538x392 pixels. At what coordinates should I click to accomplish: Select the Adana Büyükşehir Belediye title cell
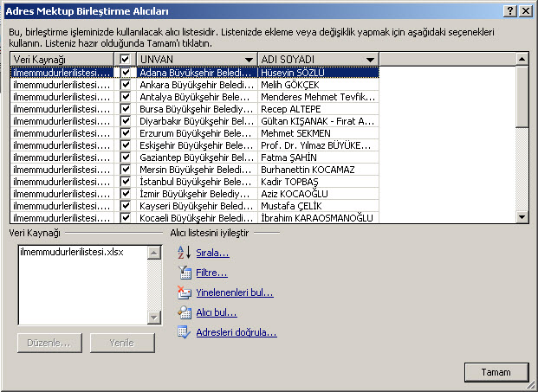click(x=197, y=73)
